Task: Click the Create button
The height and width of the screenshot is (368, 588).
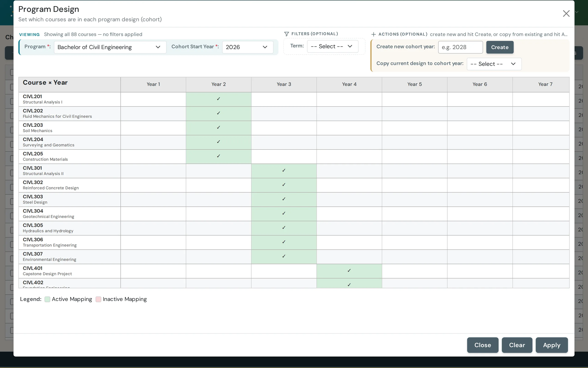Action: [500, 47]
